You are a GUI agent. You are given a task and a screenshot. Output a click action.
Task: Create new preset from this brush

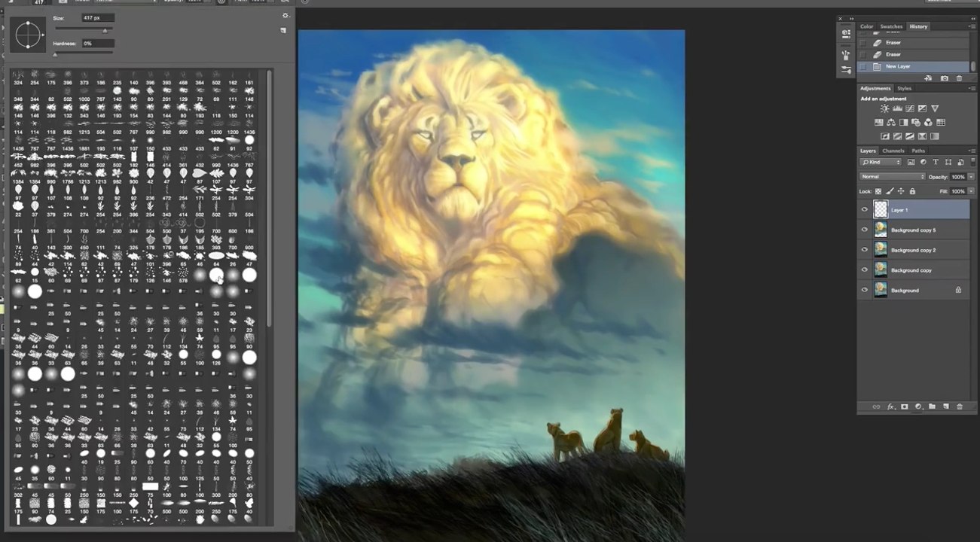(283, 31)
